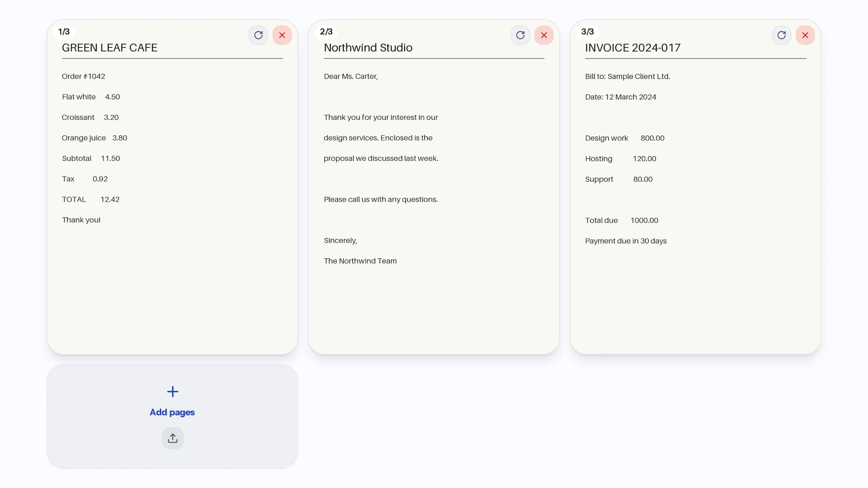This screenshot has height=488, width=868.
Task: Click the INVOICE 2024-017 heading
Action: pos(633,48)
